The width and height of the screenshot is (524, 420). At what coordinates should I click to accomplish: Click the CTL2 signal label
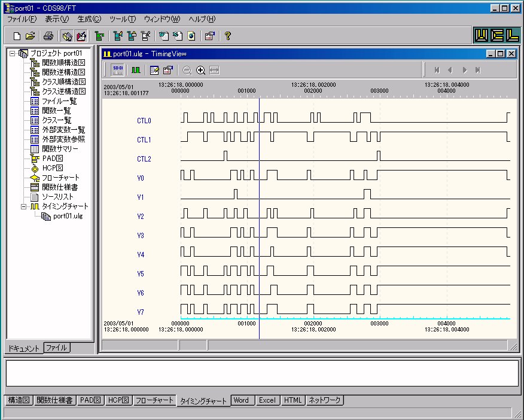click(x=144, y=159)
